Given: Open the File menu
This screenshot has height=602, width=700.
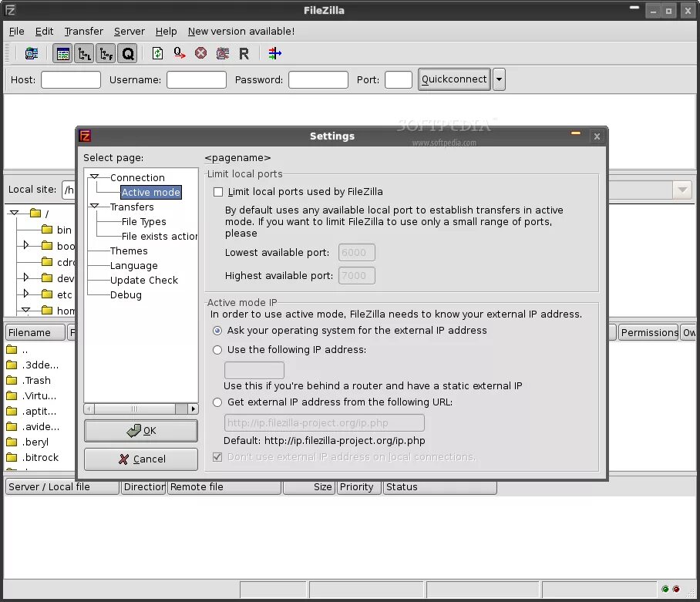Looking at the screenshot, I should 16,32.
